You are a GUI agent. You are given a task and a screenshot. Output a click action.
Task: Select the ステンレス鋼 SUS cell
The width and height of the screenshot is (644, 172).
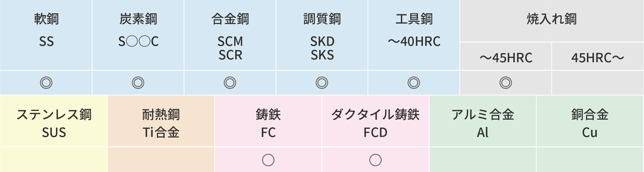click(x=54, y=121)
